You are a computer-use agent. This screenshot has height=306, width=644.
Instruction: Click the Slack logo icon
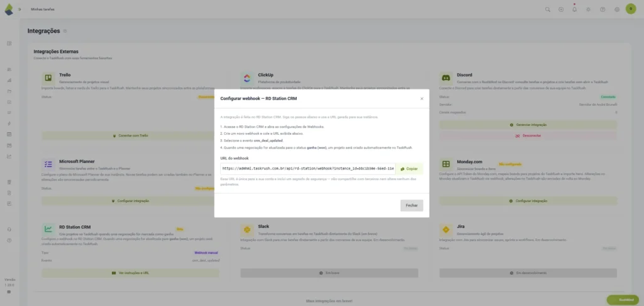tap(247, 229)
